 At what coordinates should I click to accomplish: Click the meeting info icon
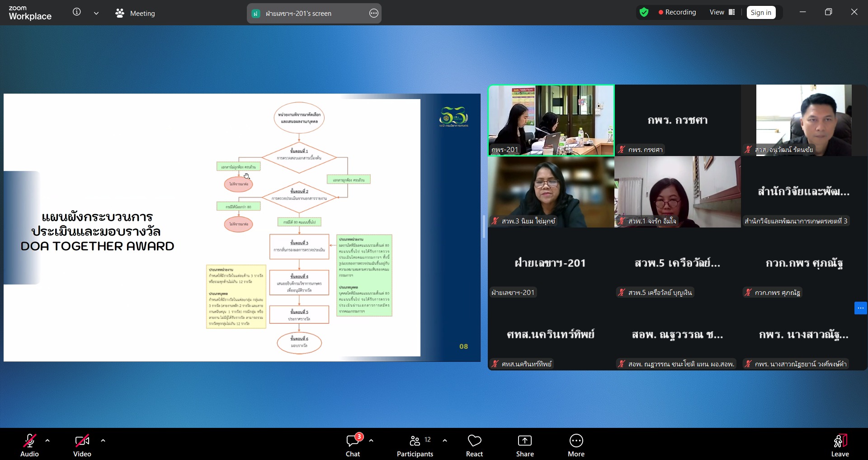pos(77,12)
